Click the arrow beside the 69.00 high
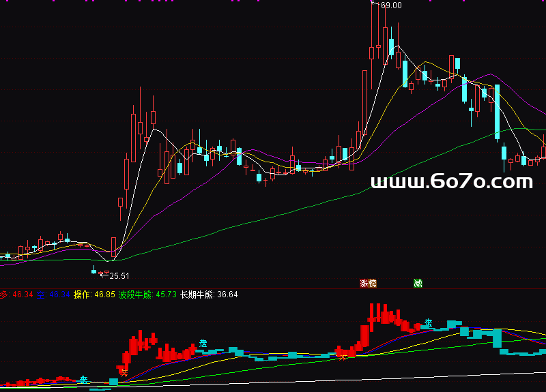Screen dimensions: 546x392 tap(375, 5)
